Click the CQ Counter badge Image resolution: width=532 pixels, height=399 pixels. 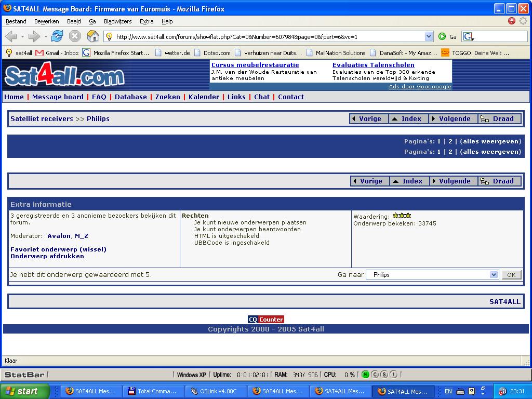[x=265, y=320]
